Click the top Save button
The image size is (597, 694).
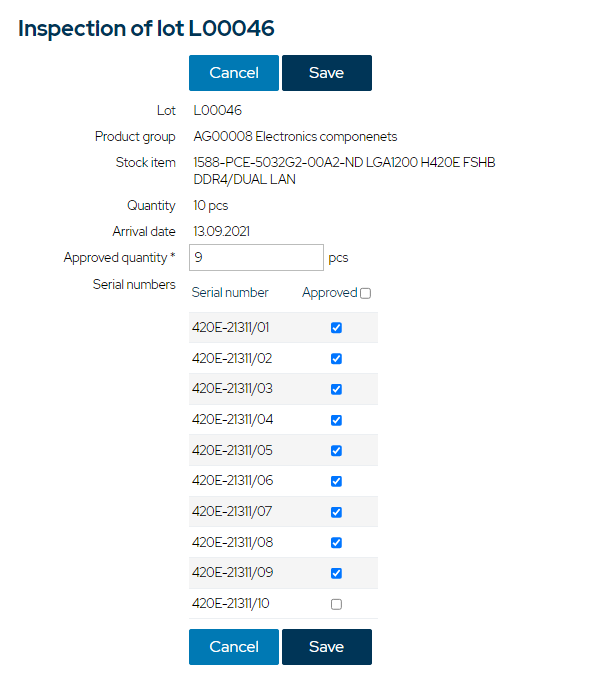pyautogui.click(x=327, y=73)
